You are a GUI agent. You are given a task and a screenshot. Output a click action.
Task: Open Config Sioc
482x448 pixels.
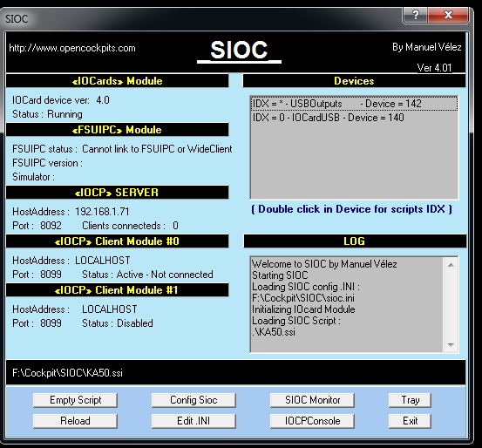[x=193, y=400]
